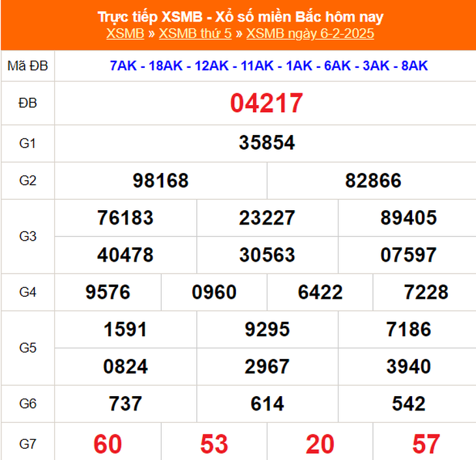The image size is (476, 460).
Task: Open the XSMB breadcrumb link
Action: click(125, 33)
